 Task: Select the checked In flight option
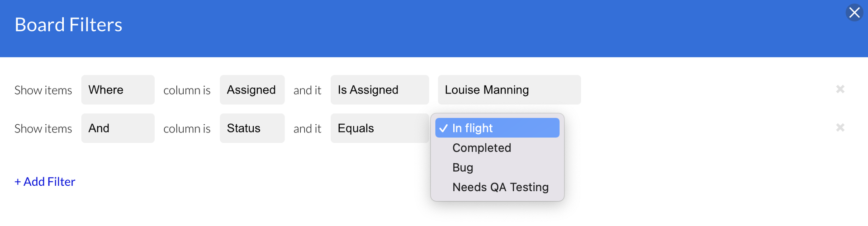tap(497, 128)
